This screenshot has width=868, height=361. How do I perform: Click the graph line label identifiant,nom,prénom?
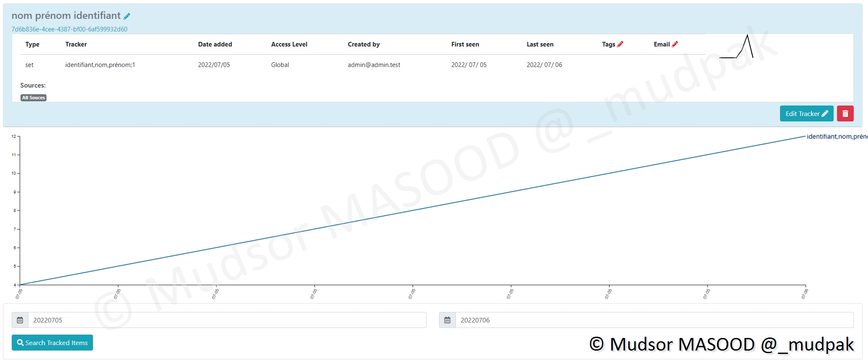point(836,137)
